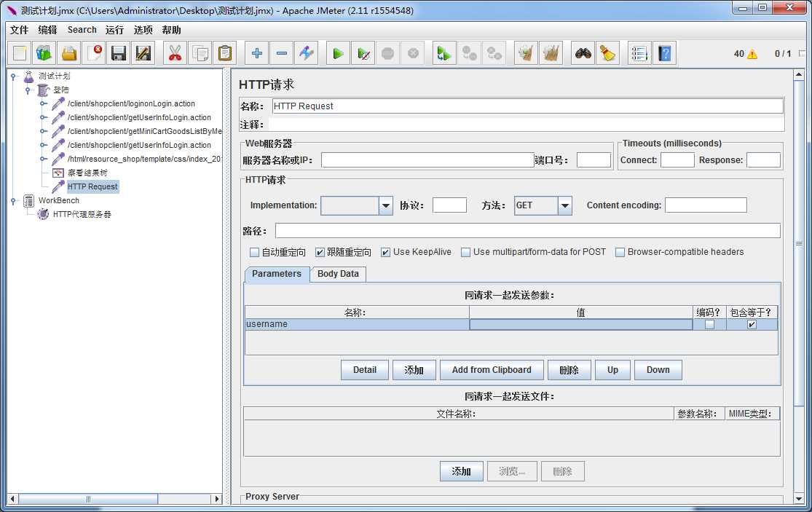This screenshot has height=512, width=812.
Task: Open the Search menu
Action: pos(82,30)
